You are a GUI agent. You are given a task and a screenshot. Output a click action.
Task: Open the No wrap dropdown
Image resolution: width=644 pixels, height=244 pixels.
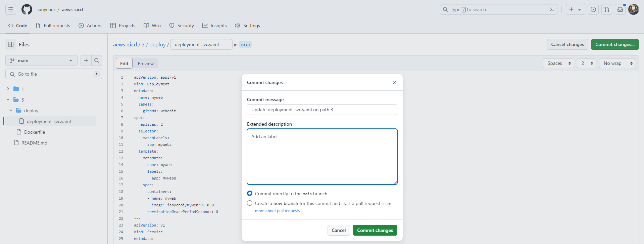coord(617,63)
